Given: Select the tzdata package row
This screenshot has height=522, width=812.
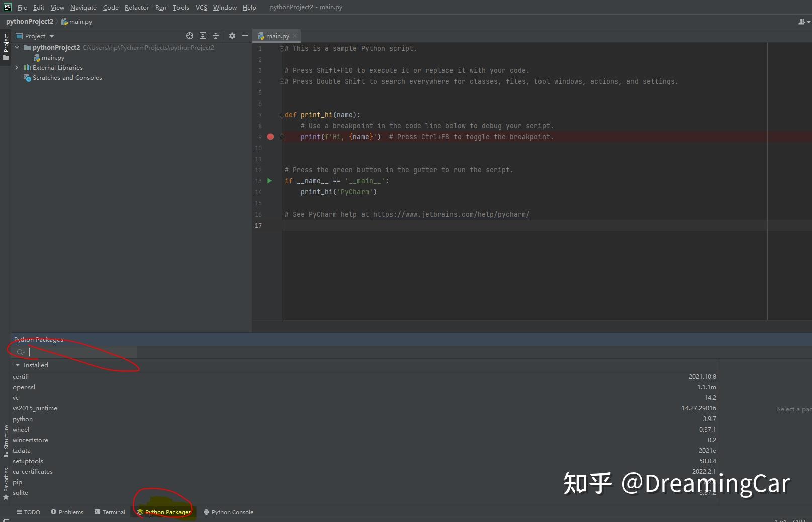Looking at the screenshot, I should click(365, 450).
